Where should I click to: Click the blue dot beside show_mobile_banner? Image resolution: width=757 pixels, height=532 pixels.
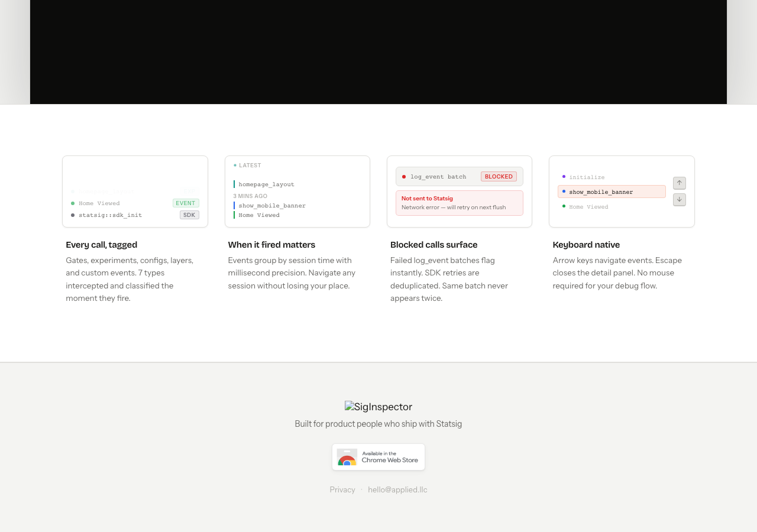click(x=563, y=191)
